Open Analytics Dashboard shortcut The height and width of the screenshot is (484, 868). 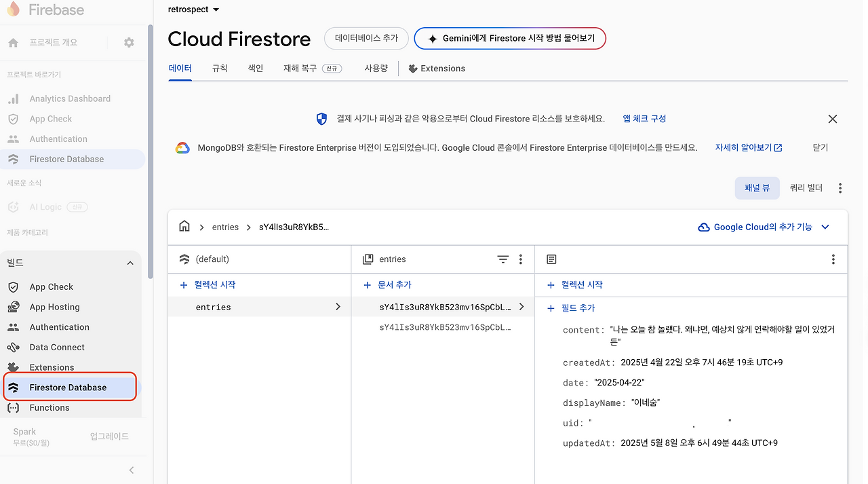[x=70, y=98]
